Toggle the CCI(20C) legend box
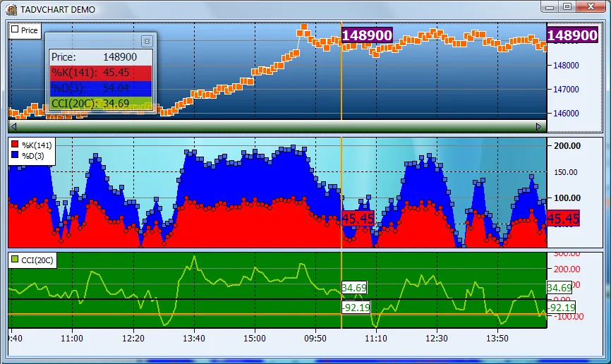 tap(16, 259)
